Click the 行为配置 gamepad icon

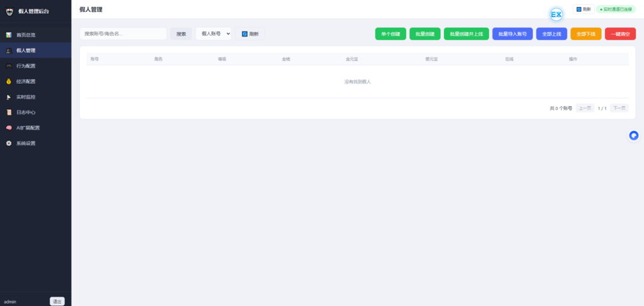[9, 66]
